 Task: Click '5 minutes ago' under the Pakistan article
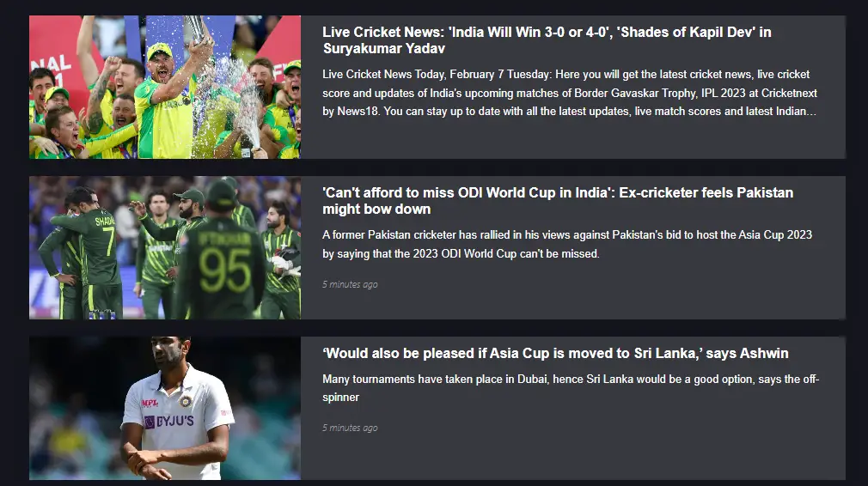pos(350,284)
